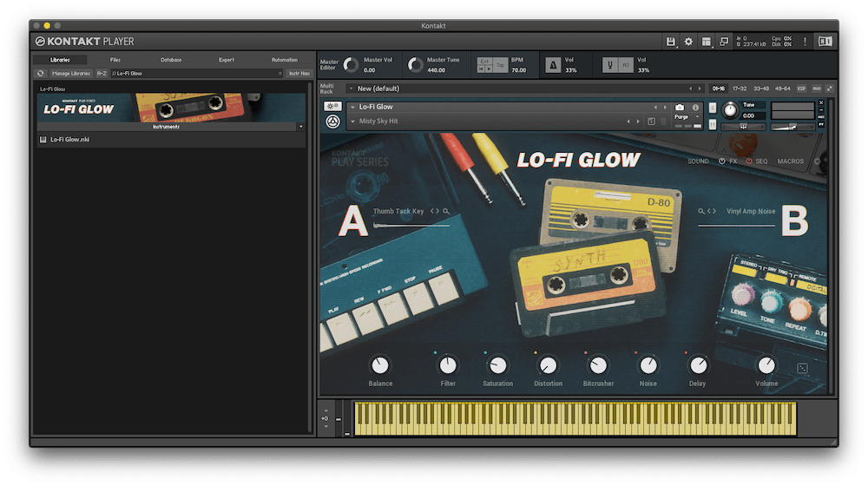Switch to the Automation tab
This screenshot has width=868, height=486.
[x=285, y=60]
